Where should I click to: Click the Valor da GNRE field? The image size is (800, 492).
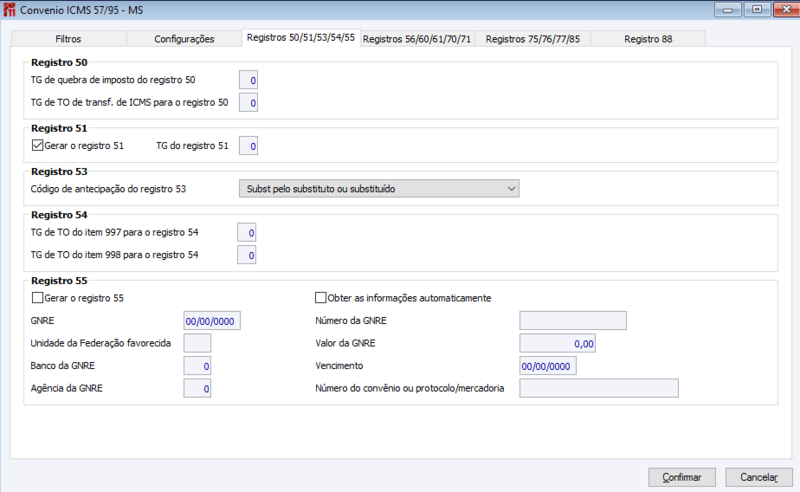(557, 343)
